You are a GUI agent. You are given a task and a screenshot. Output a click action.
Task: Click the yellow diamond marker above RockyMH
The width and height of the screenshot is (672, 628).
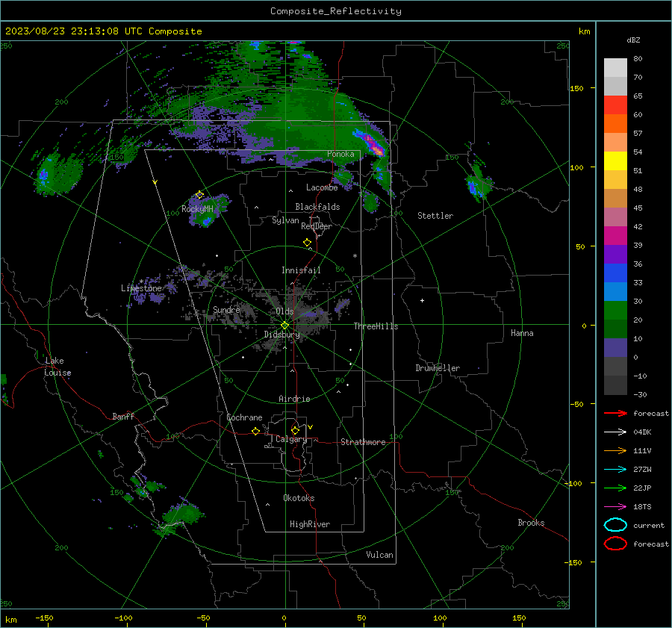[199, 195]
